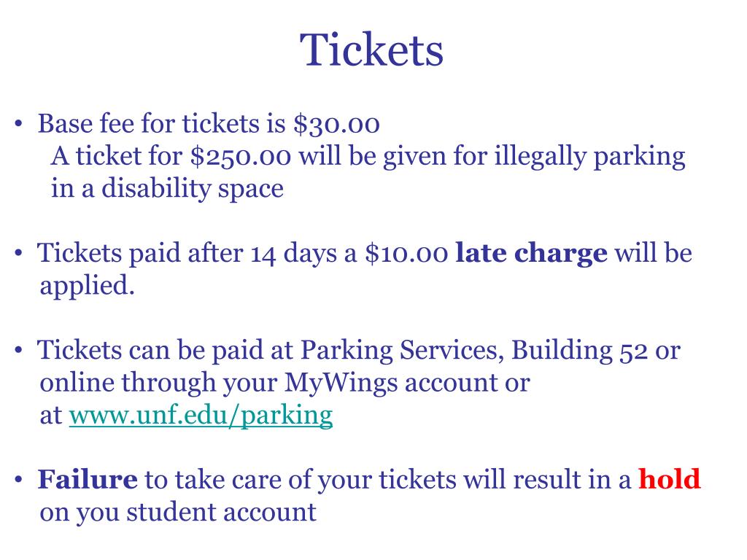
Task: Click the bold word Failure
Action: point(88,478)
